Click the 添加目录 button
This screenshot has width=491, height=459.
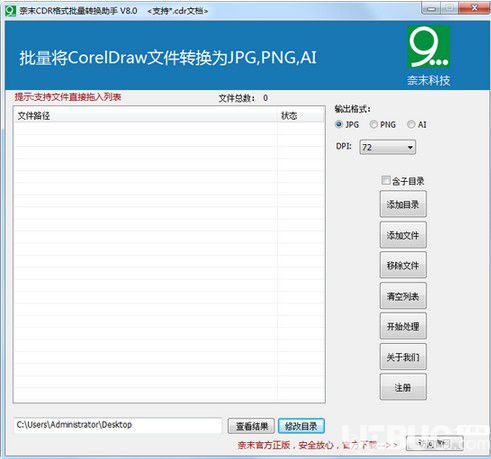pyautogui.click(x=403, y=204)
